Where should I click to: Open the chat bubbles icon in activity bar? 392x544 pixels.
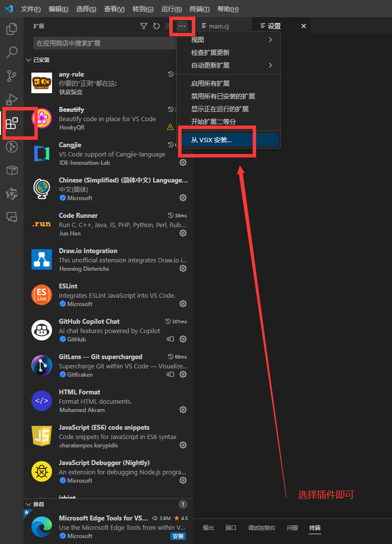click(x=12, y=217)
